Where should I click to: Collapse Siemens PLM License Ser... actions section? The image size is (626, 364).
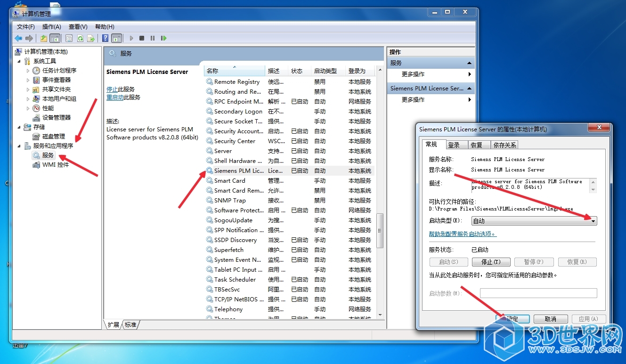[x=469, y=89]
